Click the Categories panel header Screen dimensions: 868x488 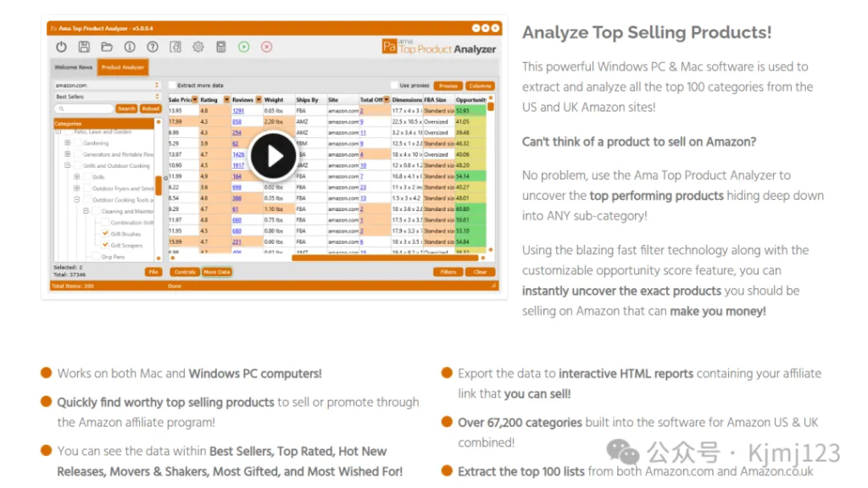point(103,124)
